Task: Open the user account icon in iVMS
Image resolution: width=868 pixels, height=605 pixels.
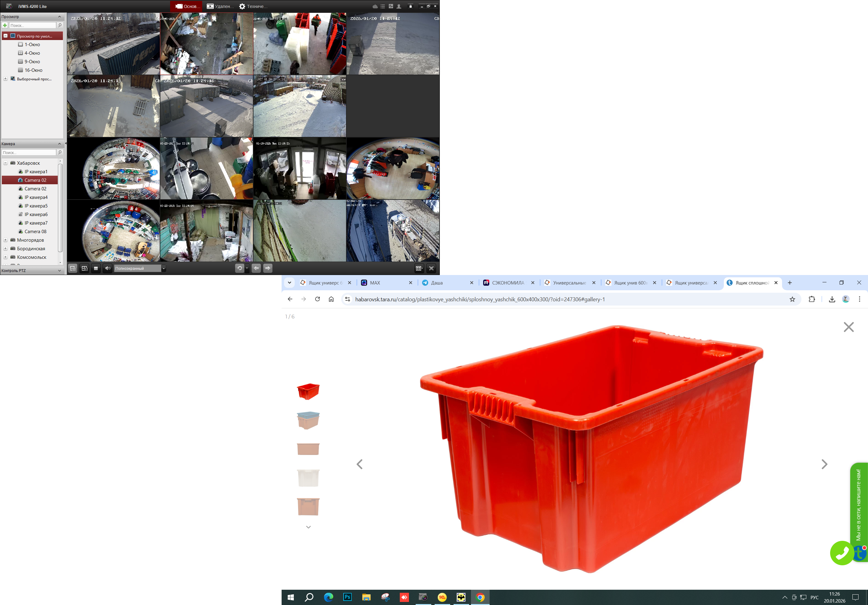Action: tap(399, 6)
